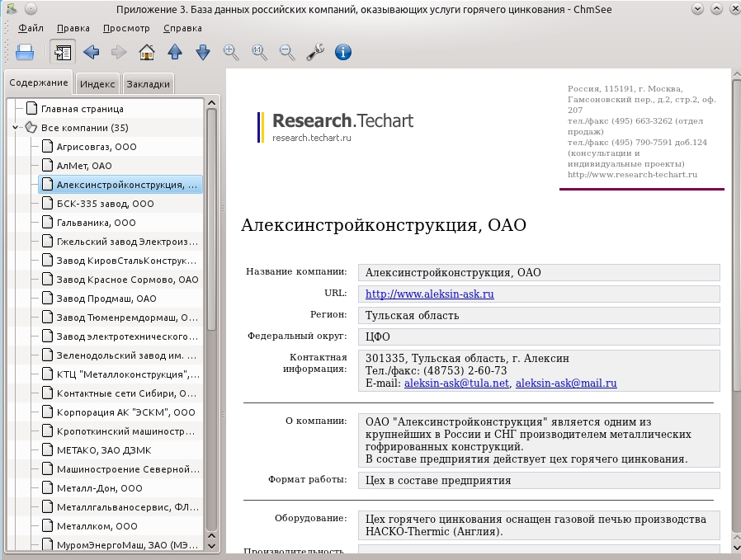This screenshot has height=560, width=741.
Task: Go back with the left arrow icon
Action: (92, 52)
